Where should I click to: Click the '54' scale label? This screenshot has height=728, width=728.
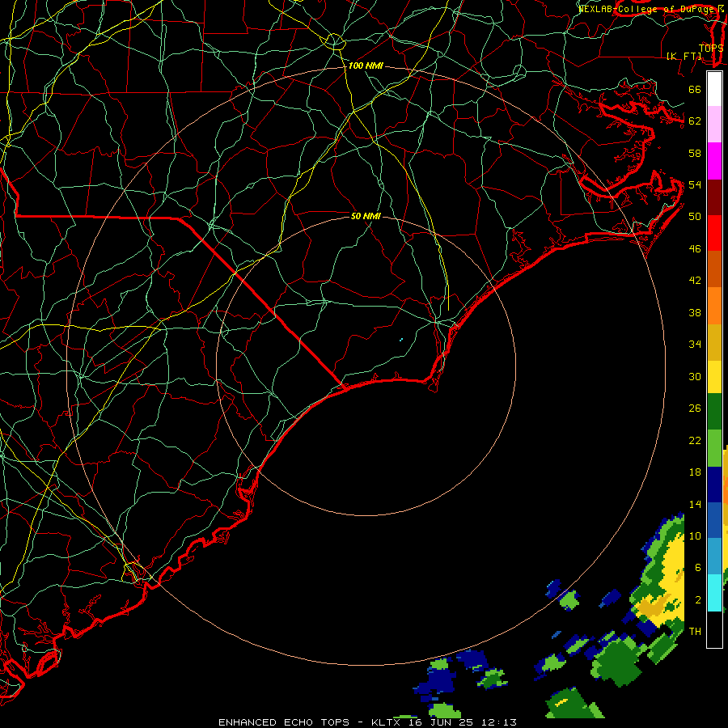[x=695, y=184]
